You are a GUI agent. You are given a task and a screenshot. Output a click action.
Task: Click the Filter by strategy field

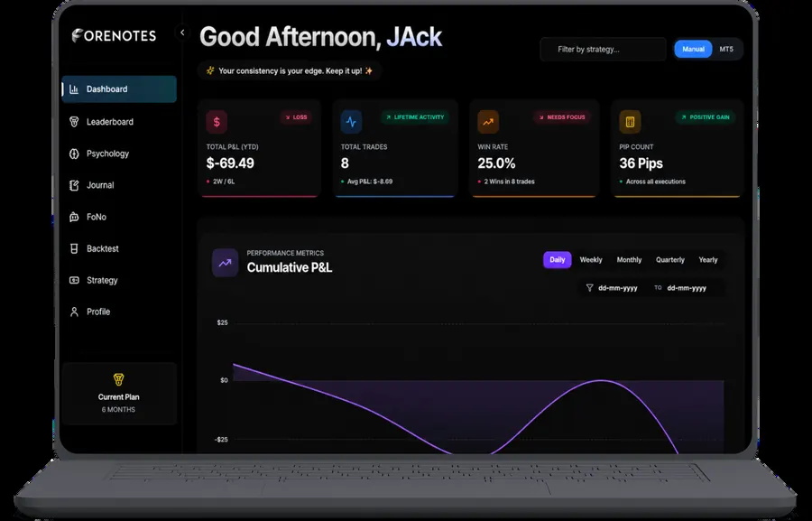[x=604, y=50]
